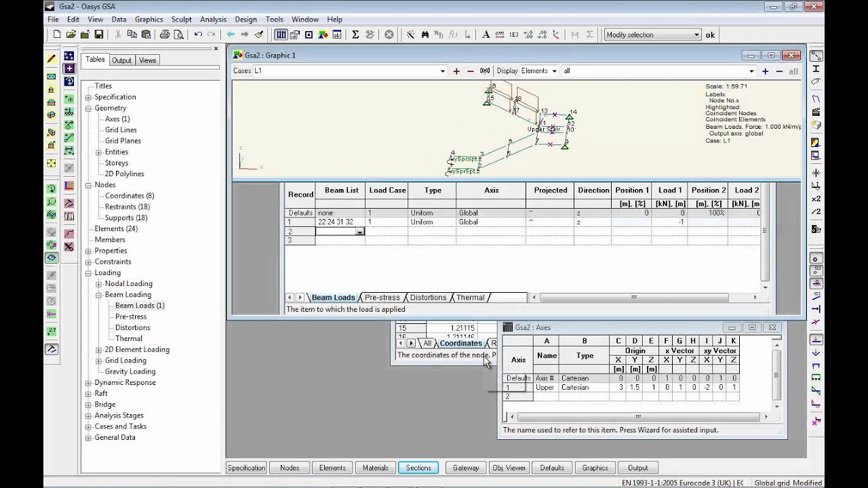Click the Copy icon in toolbar
The image size is (868, 488).
pyautogui.click(x=132, y=35)
